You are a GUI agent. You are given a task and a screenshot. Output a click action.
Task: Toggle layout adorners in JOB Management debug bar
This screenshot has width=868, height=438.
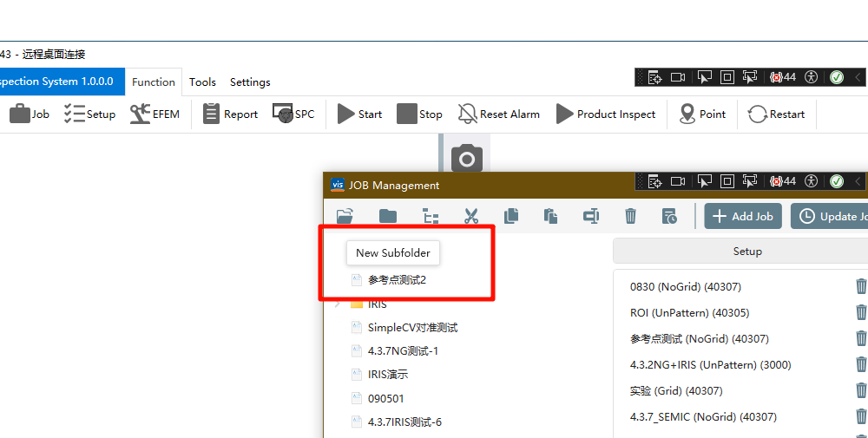[727, 181]
